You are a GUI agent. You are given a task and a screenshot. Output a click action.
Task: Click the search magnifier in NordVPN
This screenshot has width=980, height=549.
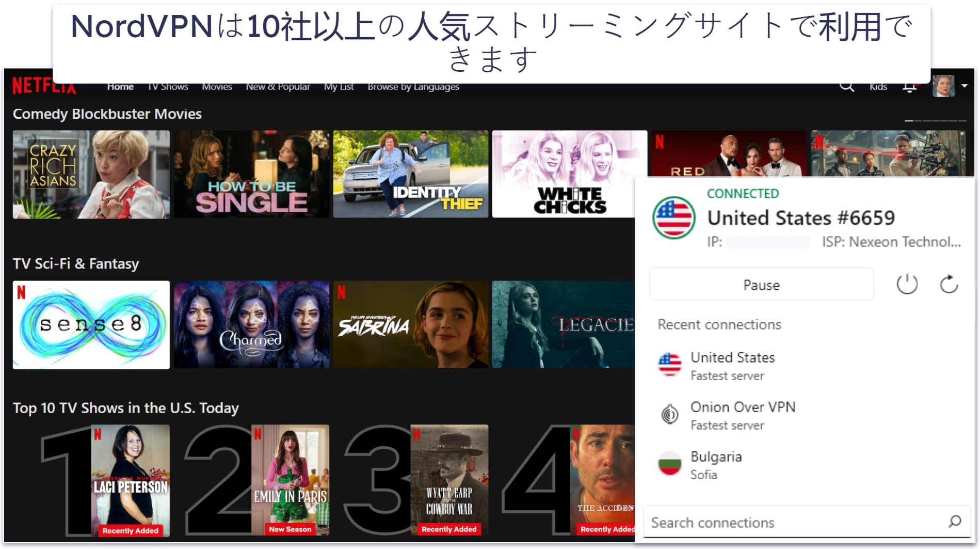(x=955, y=522)
